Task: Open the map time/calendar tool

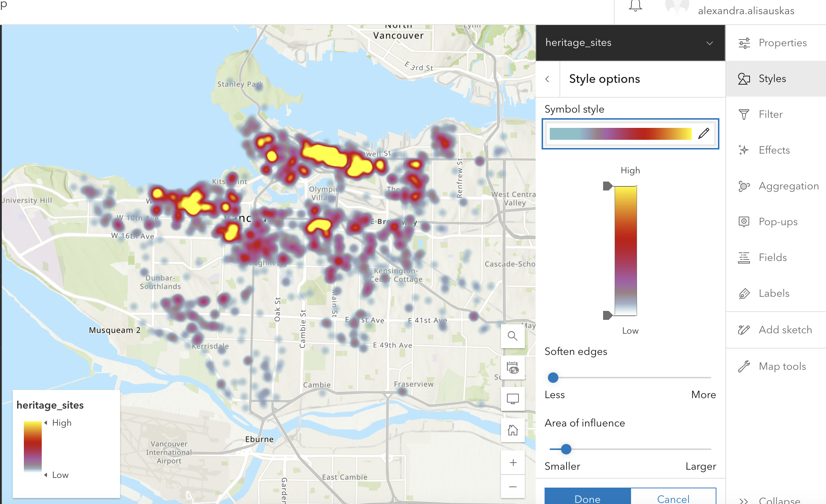Action: pyautogui.click(x=513, y=368)
